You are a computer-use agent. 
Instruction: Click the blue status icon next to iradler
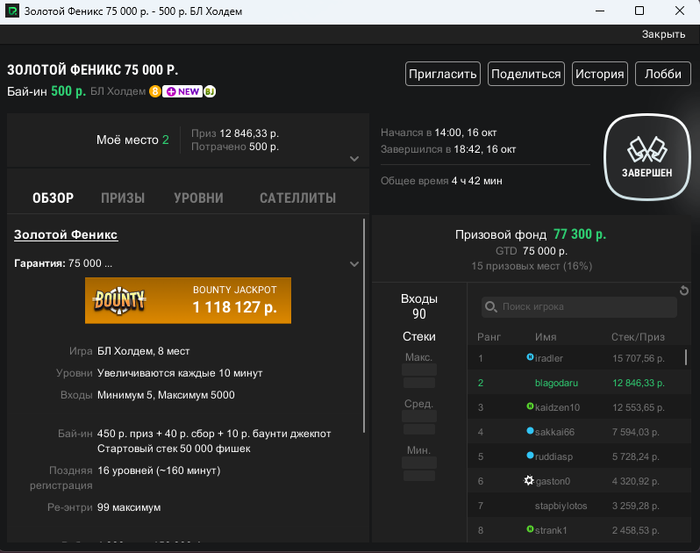[x=530, y=357]
